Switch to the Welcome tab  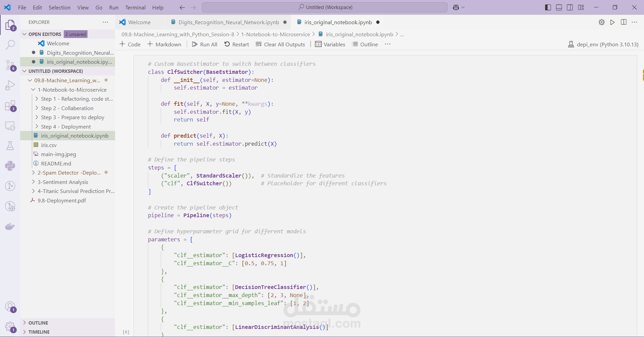tap(140, 22)
